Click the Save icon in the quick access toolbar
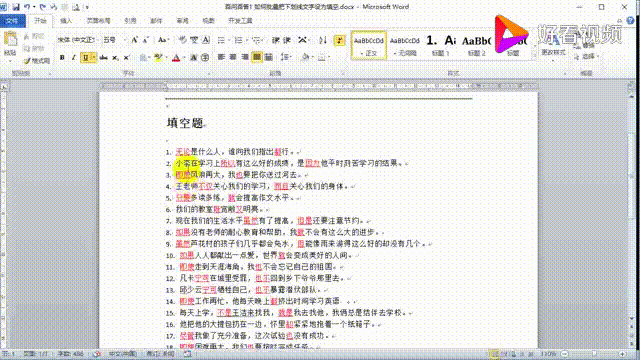Viewport: 640px width, 360px height. tap(16, 7)
